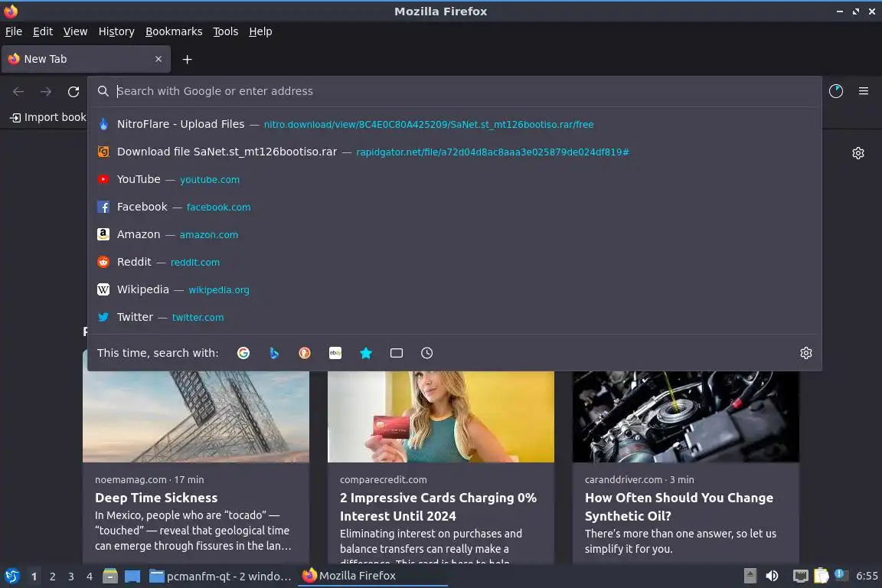Screen dimensions: 882x588
Task: Open a new tab with plus button
Action: [x=188, y=59]
